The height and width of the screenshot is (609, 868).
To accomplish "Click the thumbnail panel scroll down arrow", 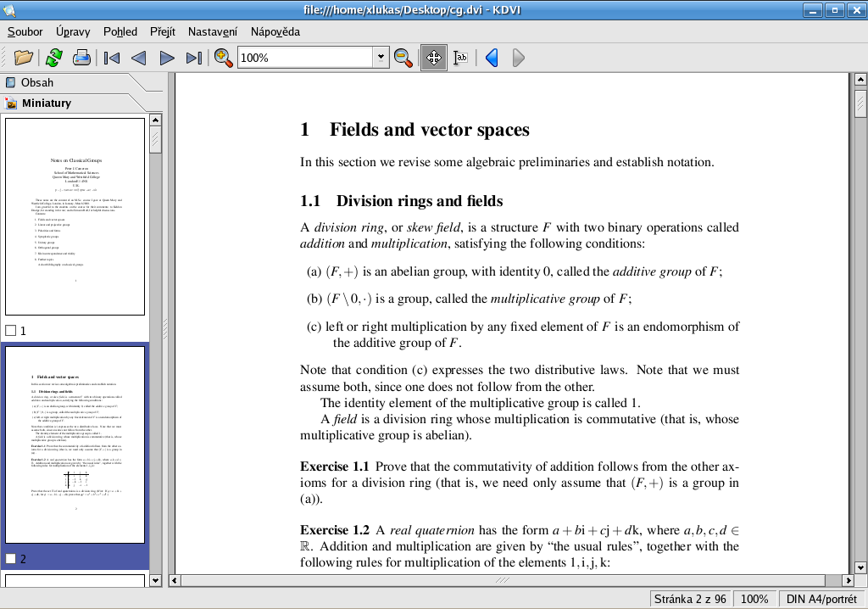I will click(x=156, y=581).
